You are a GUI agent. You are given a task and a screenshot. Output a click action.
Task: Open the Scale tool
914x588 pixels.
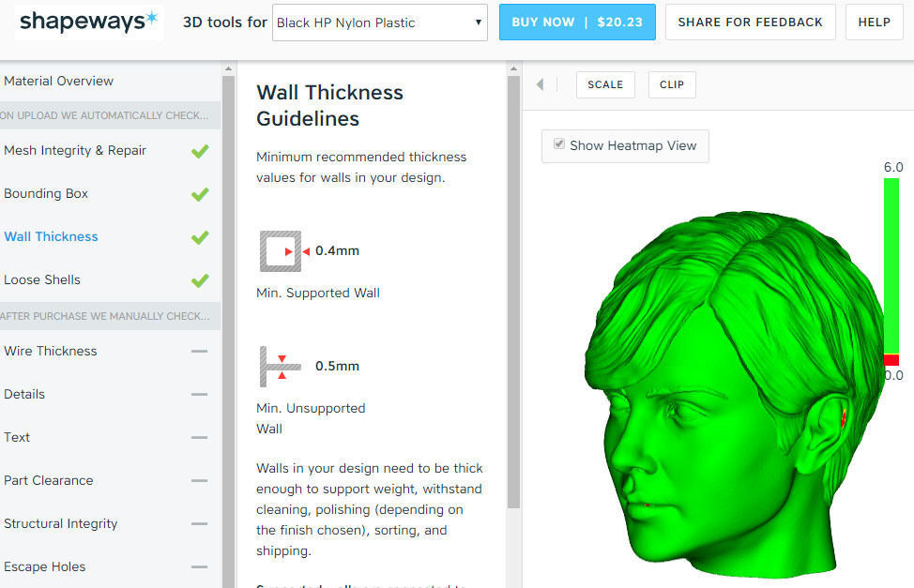pos(605,85)
